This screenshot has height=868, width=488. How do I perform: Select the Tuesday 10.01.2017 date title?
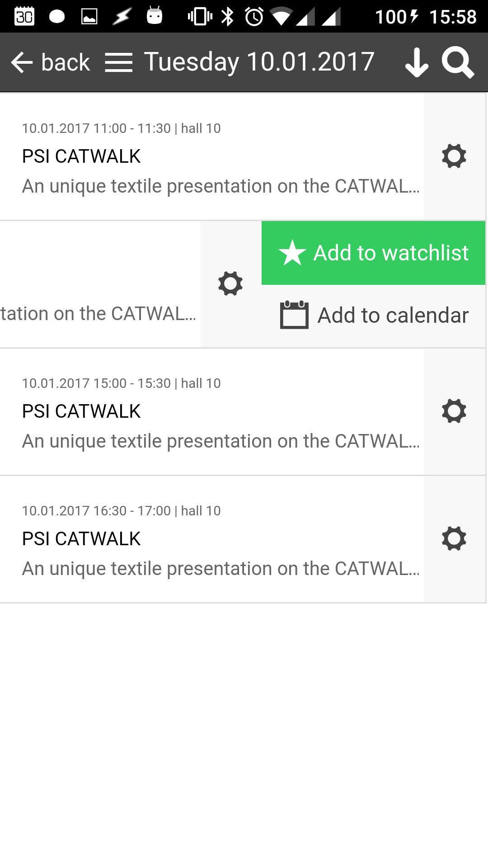[259, 62]
